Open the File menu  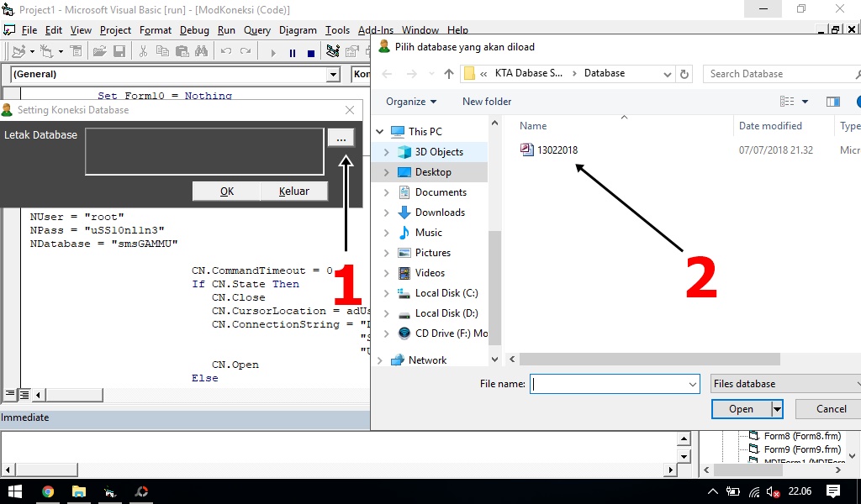click(29, 30)
